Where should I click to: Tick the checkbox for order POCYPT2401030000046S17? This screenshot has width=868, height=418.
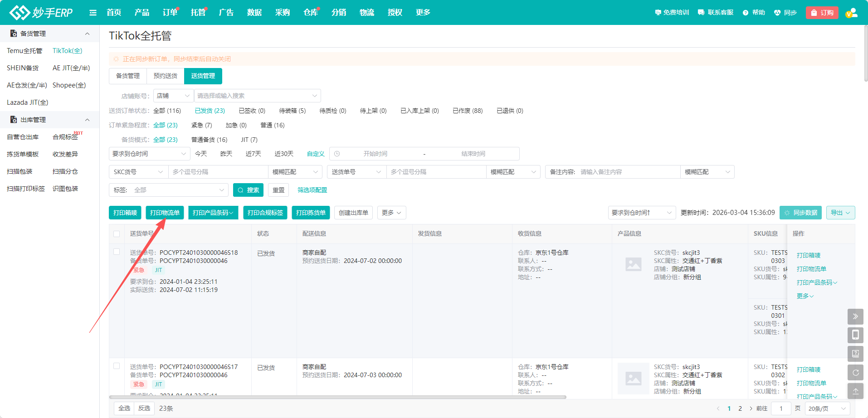pos(117,366)
